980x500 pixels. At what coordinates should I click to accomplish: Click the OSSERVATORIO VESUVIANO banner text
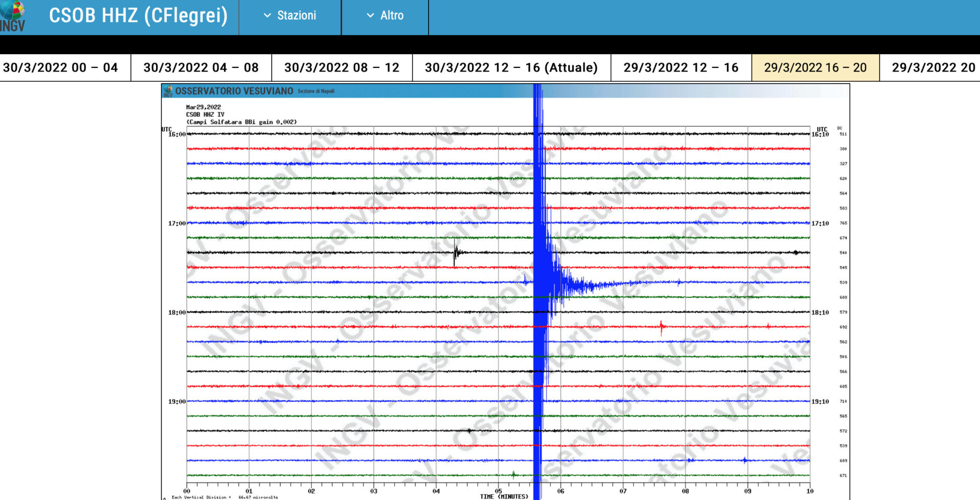[x=234, y=91]
